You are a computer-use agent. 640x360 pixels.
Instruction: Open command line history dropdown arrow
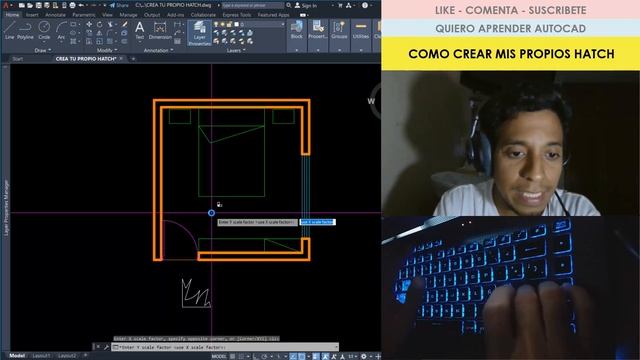pos(336,347)
